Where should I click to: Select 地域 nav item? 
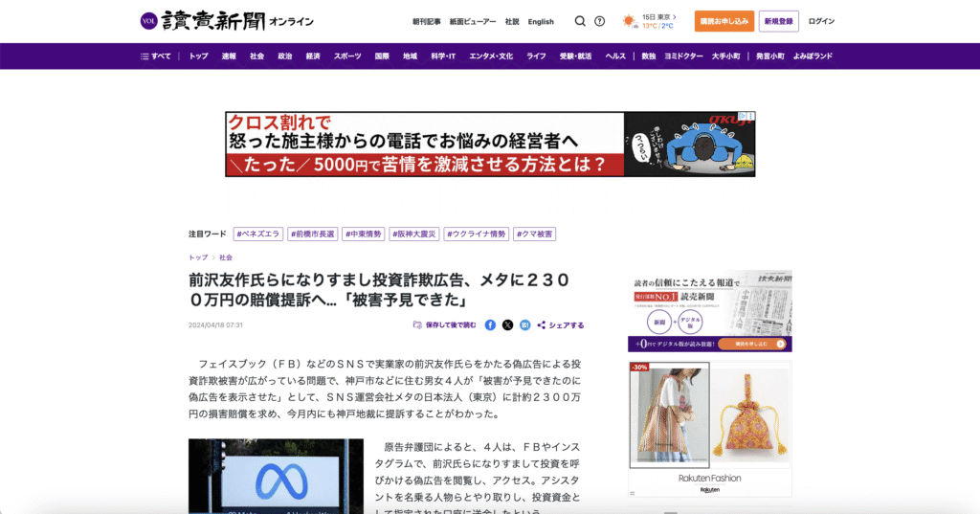[410, 56]
